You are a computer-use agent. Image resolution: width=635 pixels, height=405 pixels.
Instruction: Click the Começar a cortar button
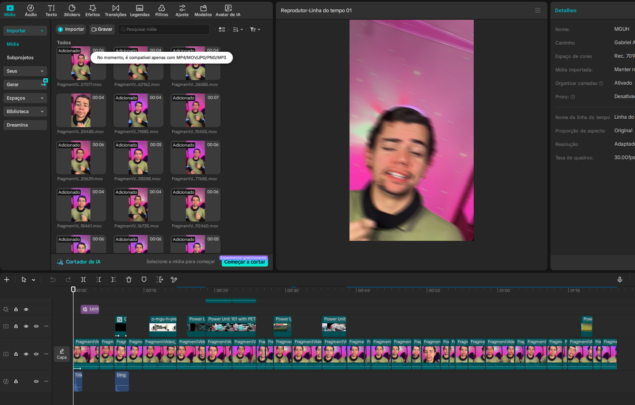pyautogui.click(x=244, y=262)
